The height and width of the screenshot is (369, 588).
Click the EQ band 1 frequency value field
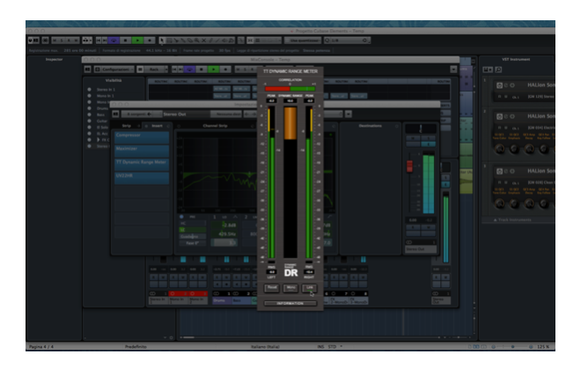(x=224, y=234)
